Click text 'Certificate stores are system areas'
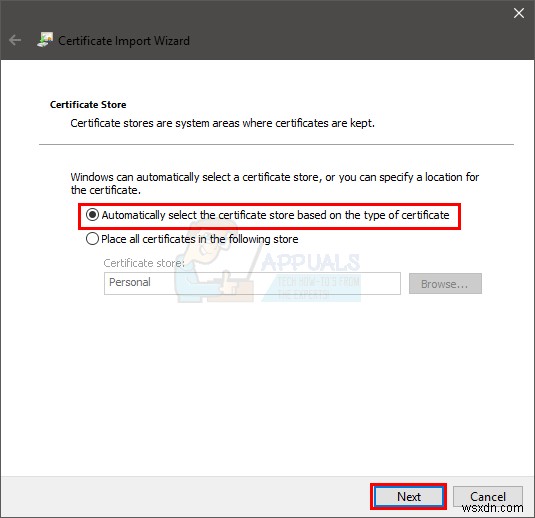The height and width of the screenshot is (518, 535). 155,123
